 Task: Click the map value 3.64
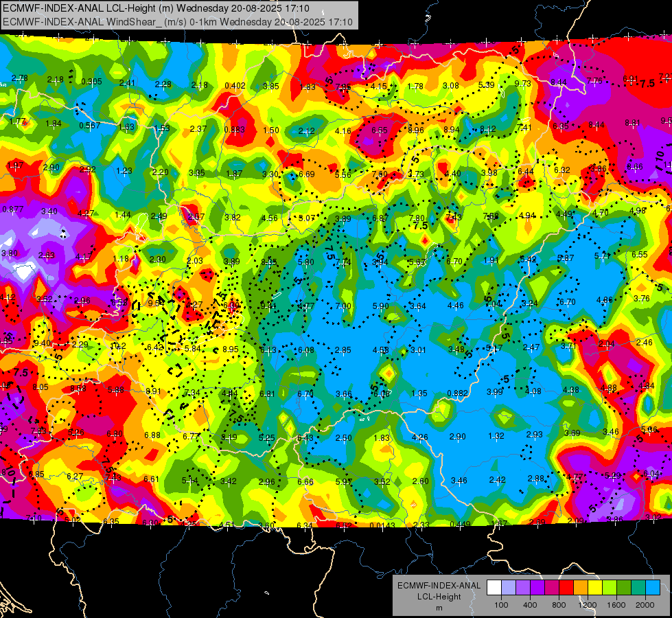click(418, 306)
